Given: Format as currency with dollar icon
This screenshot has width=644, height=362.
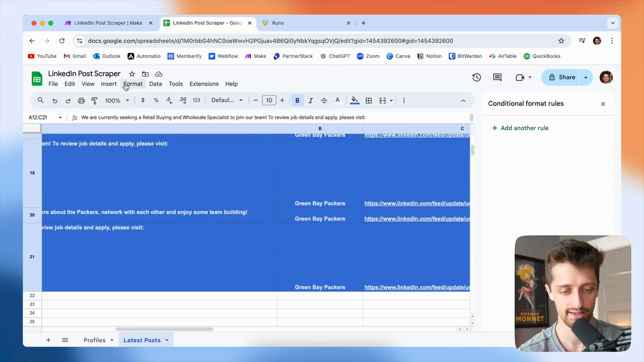Looking at the screenshot, I should pos(143,101).
